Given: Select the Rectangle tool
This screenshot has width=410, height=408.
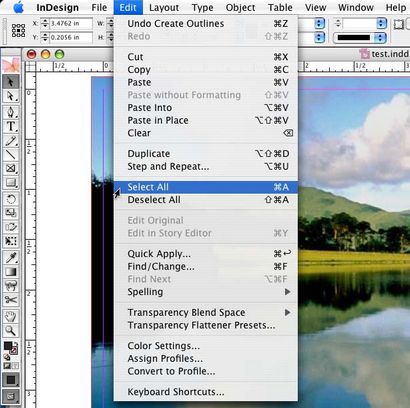Looking at the screenshot, I should [11, 183].
